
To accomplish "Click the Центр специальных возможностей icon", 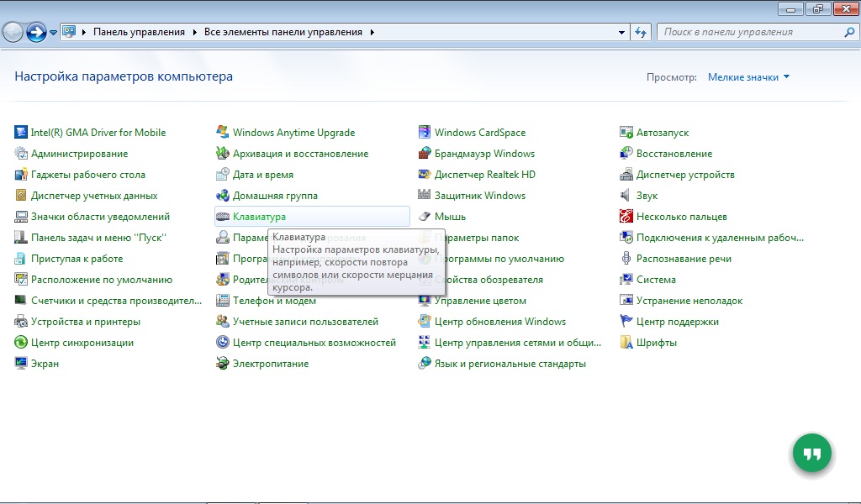I will (222, 343).
